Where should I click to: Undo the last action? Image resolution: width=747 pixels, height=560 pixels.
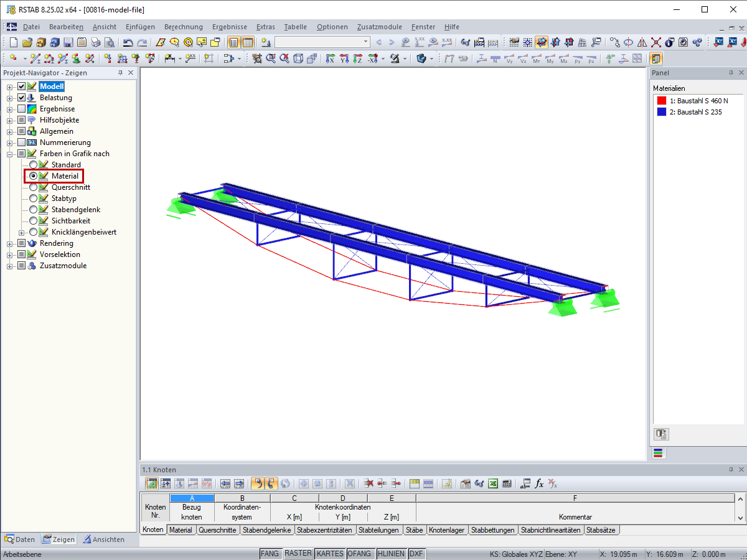128,42
